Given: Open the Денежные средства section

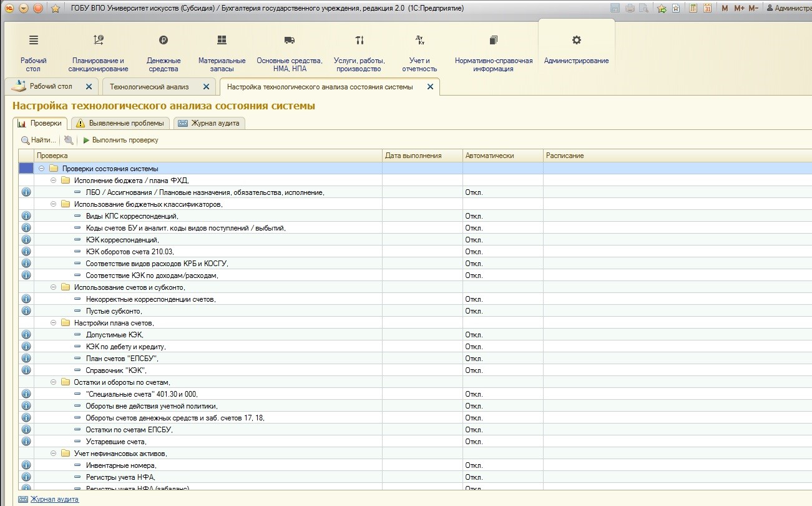Looking at the screenshot, I should click(164, 53).
